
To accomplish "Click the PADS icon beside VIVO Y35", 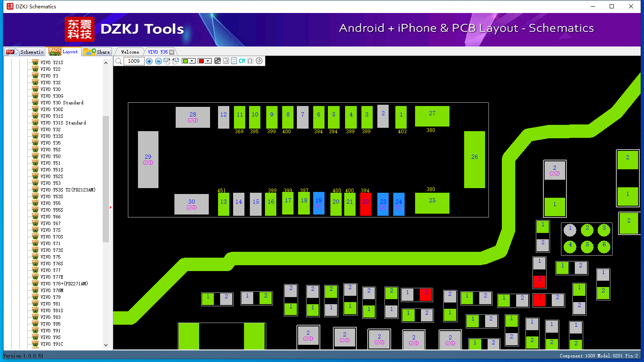I will coord(35,143).
